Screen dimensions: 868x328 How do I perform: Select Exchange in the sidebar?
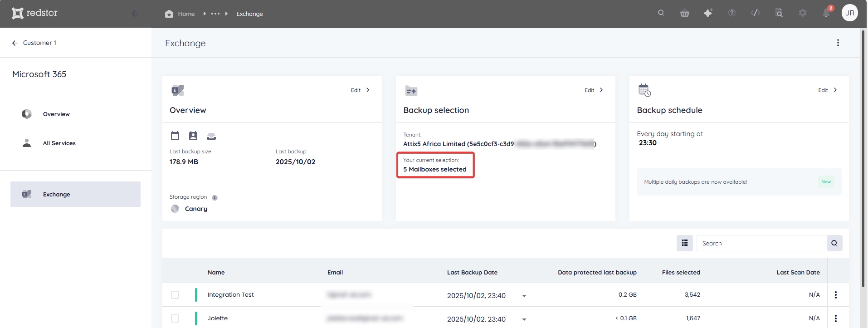pyautogui.click(x=75, y=194)
